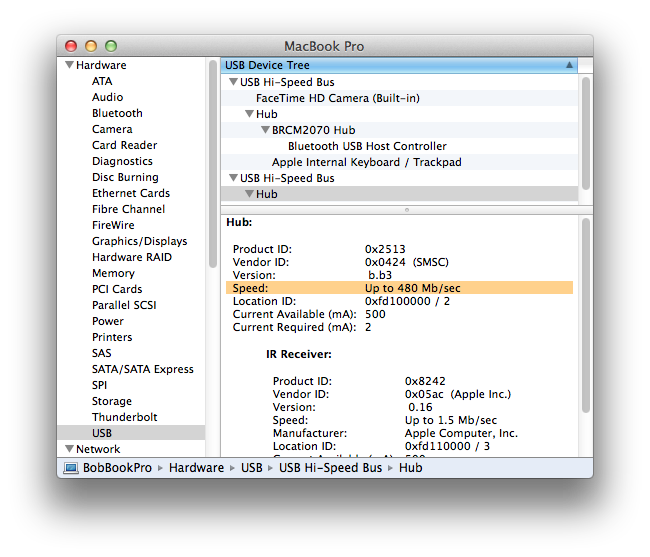Open Storage in the sidebar

(x=112, y=401)
